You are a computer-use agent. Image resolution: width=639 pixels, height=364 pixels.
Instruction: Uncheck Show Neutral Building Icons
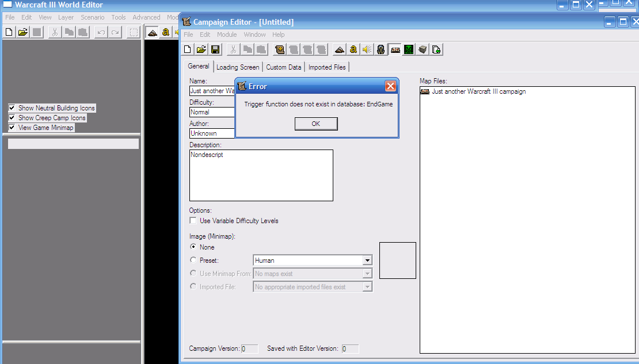[12, 108]
